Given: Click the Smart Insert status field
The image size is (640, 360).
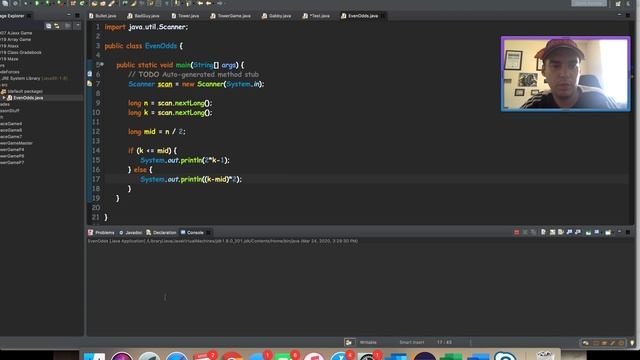Looking at the screenshot, I should point(412,342).
